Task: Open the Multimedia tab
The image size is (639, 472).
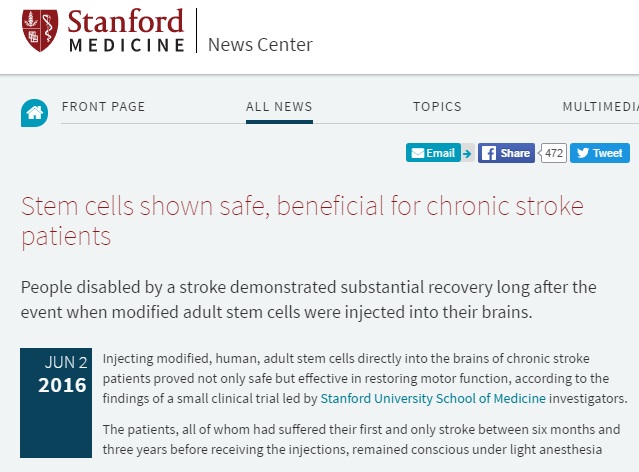Action: point(600,107)
